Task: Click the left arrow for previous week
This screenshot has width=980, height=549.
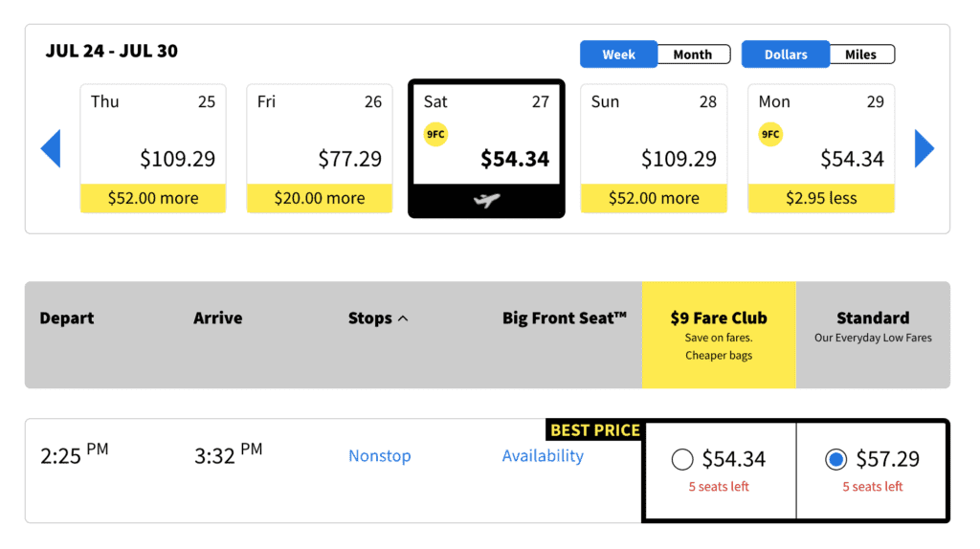Action: pyautogui.click(x=51, y=148)
